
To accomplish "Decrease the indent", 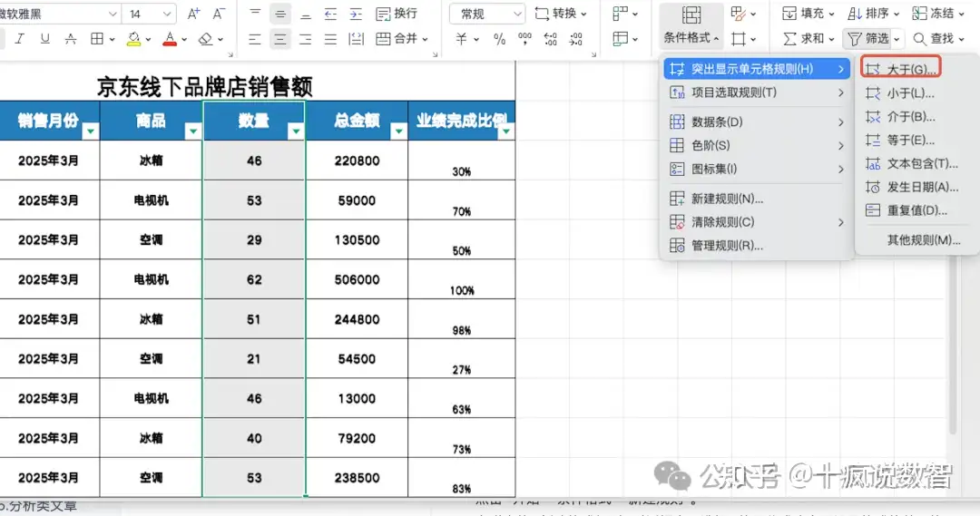I will pos(330,13).
